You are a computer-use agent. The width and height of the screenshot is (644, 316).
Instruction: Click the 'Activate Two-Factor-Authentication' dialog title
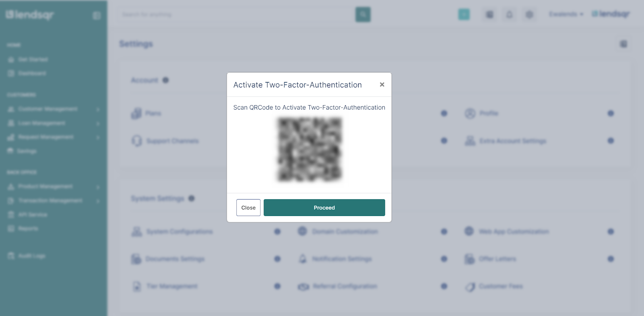[297, 85]
